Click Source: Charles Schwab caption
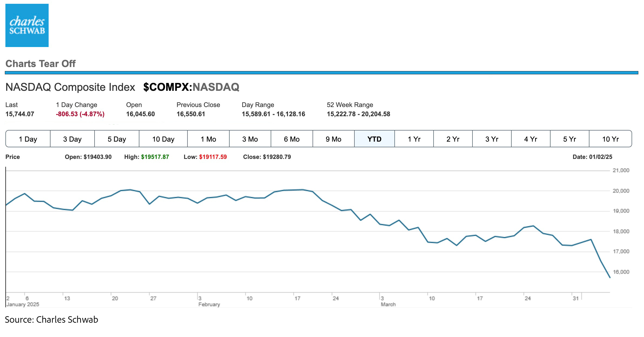Viewport: 644px width, 337px height. (x=52, y=319)
